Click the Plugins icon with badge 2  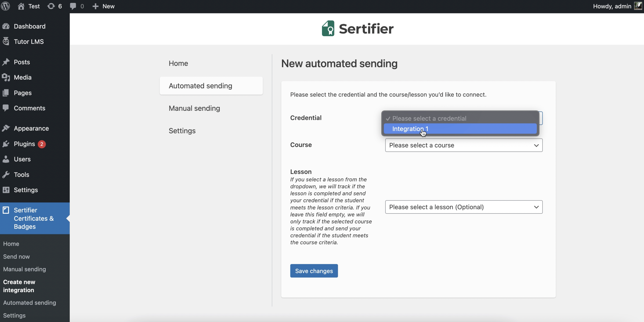click(6, 144)
